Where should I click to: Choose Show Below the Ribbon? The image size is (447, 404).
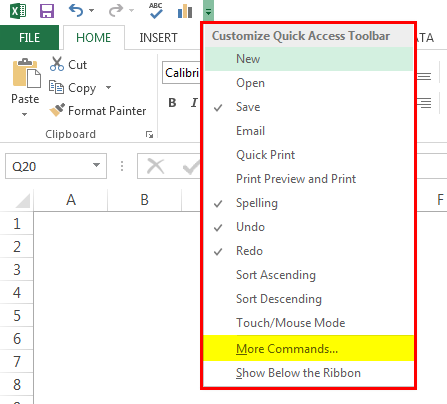[x=309, y=373]
